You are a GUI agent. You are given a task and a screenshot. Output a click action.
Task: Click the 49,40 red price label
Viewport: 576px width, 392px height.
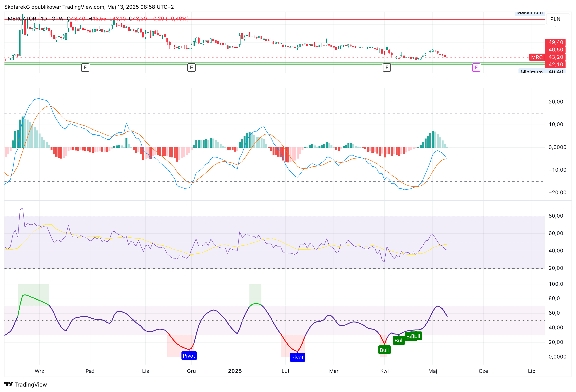point(555,42)
